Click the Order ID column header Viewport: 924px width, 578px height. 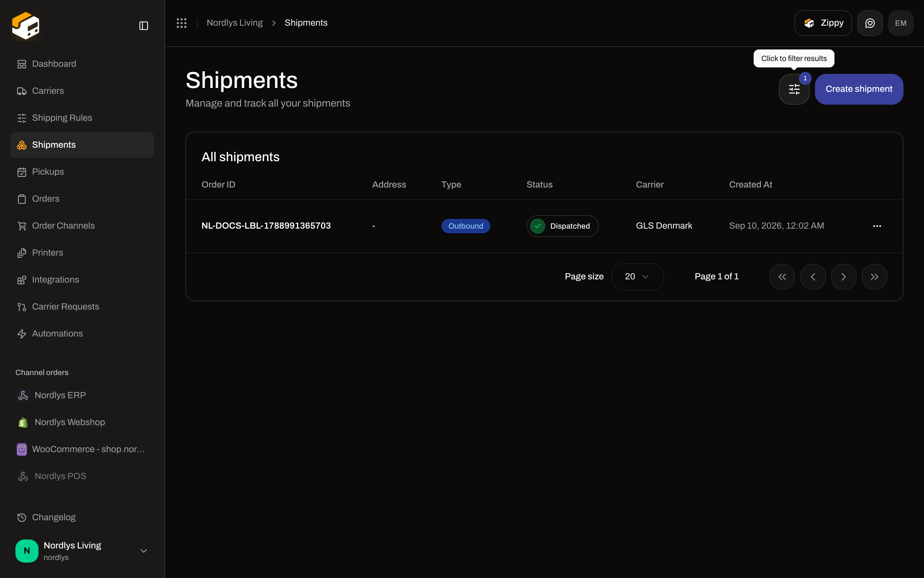tap(218, 185)
